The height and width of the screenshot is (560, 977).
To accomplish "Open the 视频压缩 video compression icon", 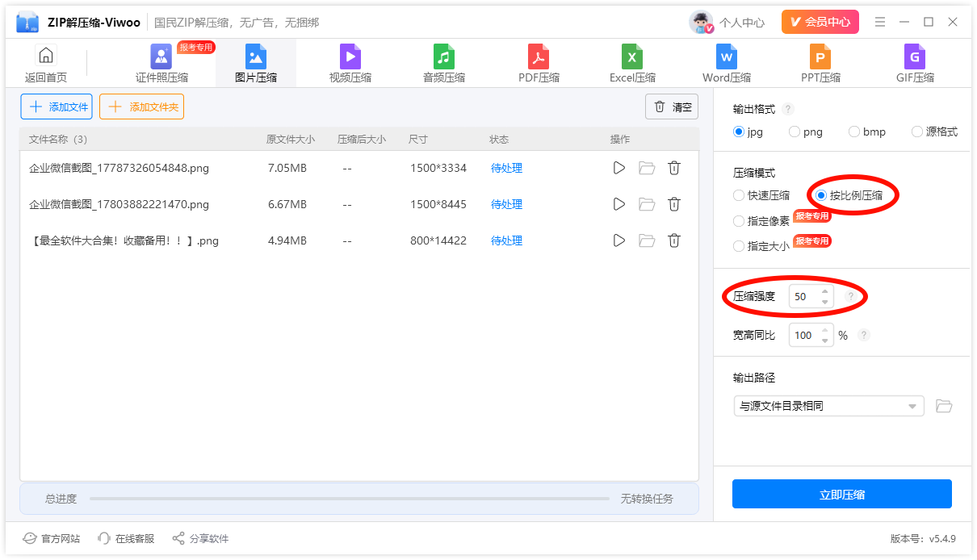I will [350, 56].
